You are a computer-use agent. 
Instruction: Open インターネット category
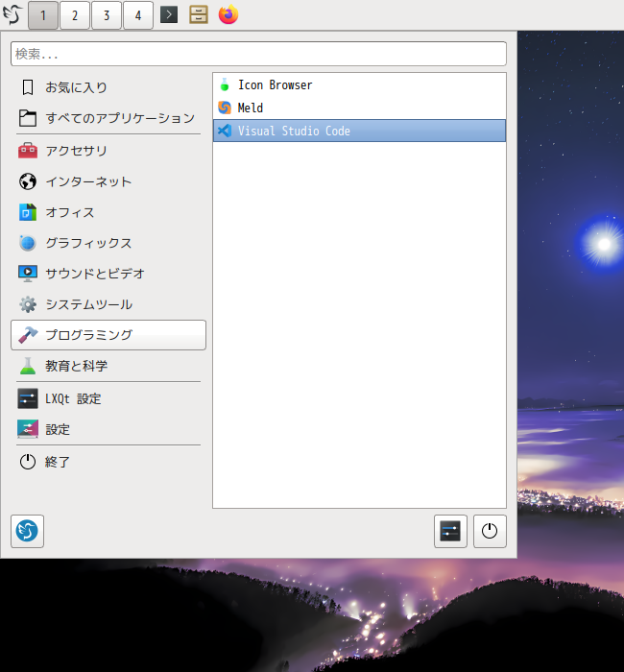pos(108,181)
